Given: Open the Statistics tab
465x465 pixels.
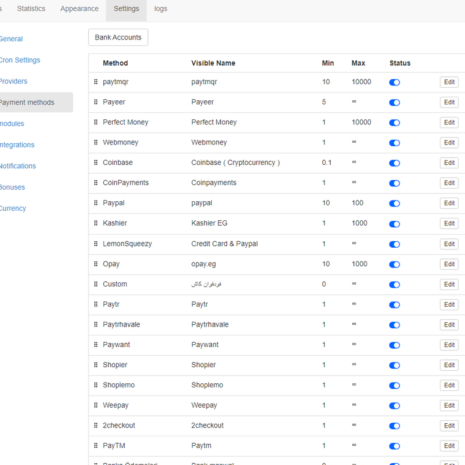Looking at the screenshot, I should click(31, 9).
